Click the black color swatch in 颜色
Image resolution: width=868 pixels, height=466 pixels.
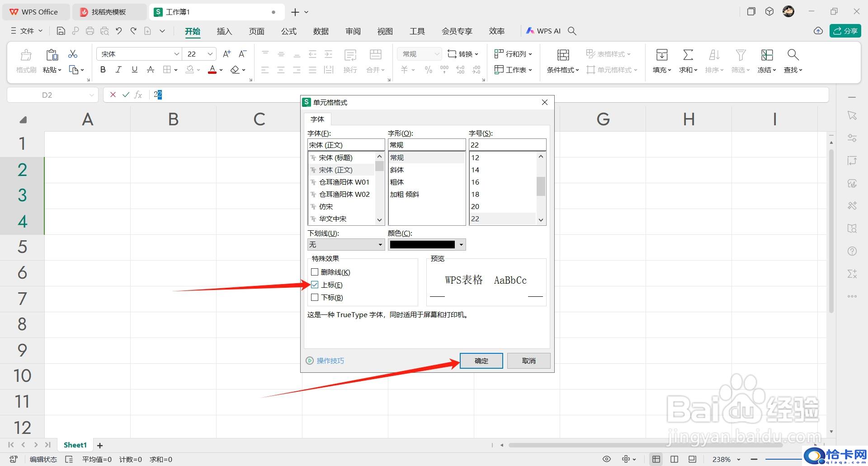(422, 245)
